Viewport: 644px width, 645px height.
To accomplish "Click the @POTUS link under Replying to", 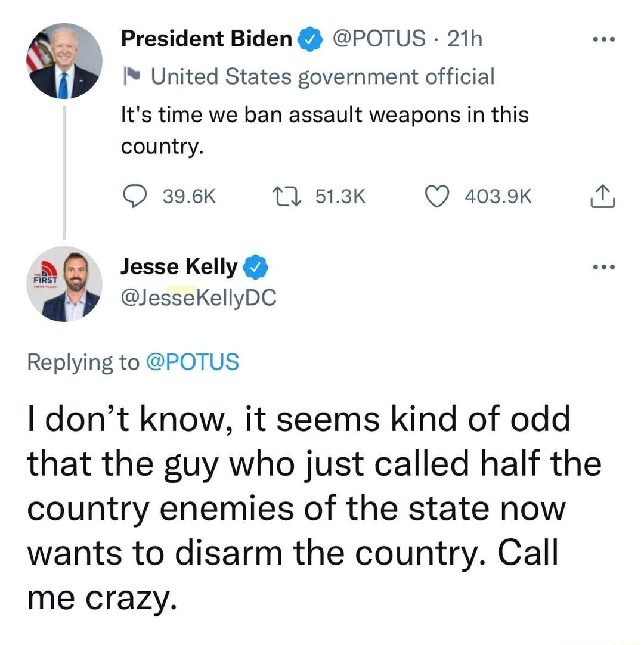I will [x=194, y=361].
